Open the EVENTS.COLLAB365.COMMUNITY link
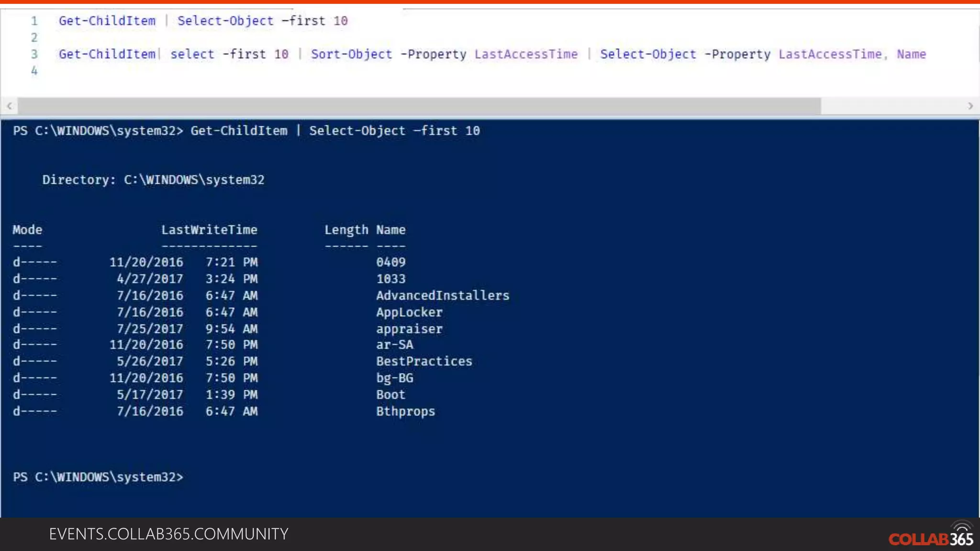This screenshot has height=551, width=980. coord(168,534)
